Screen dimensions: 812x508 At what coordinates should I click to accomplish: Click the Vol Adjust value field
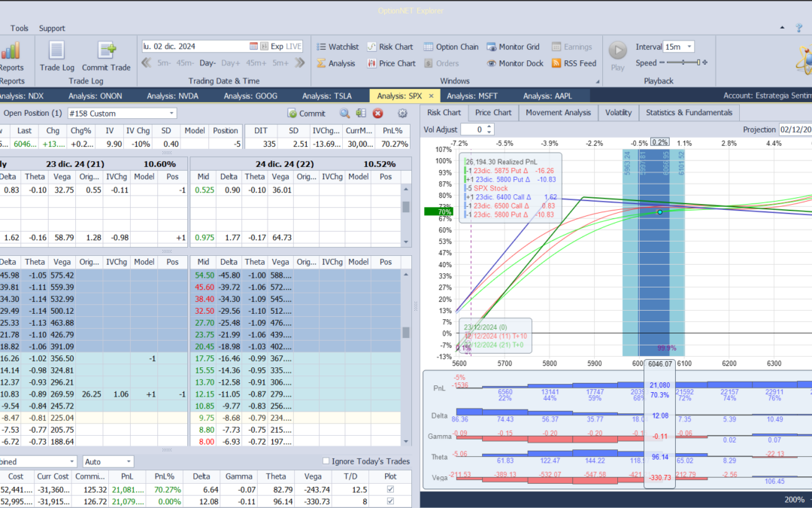[x=474, y=129]
